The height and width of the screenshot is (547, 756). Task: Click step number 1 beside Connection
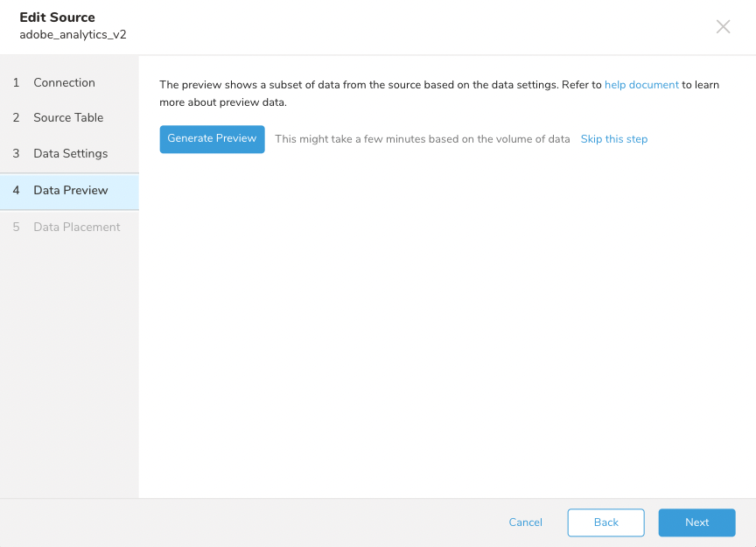[x=16, y=82]
